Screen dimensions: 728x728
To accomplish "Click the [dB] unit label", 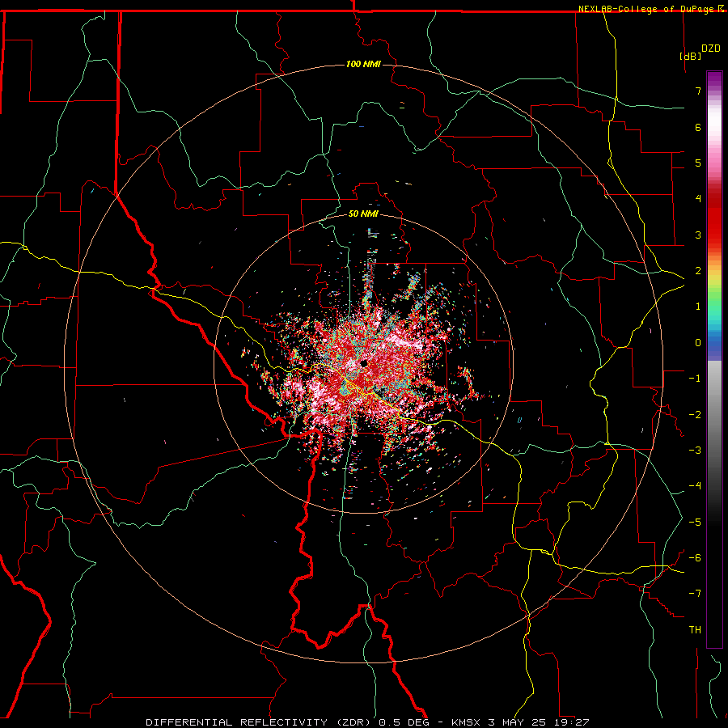I will tap(690, 56).
